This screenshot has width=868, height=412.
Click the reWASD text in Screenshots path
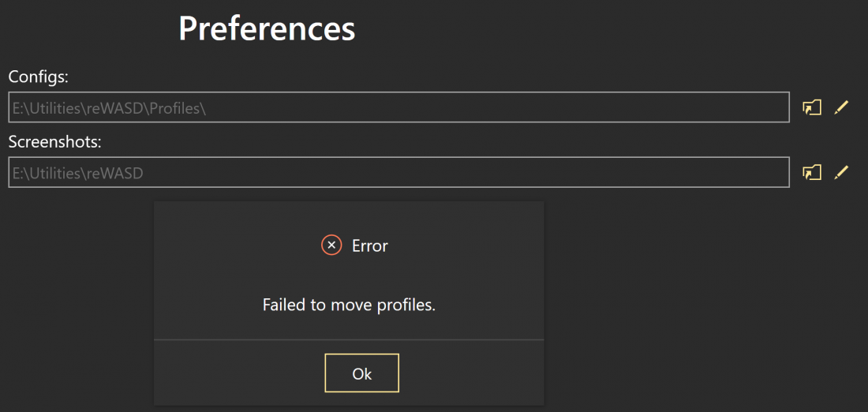point(114,174)
